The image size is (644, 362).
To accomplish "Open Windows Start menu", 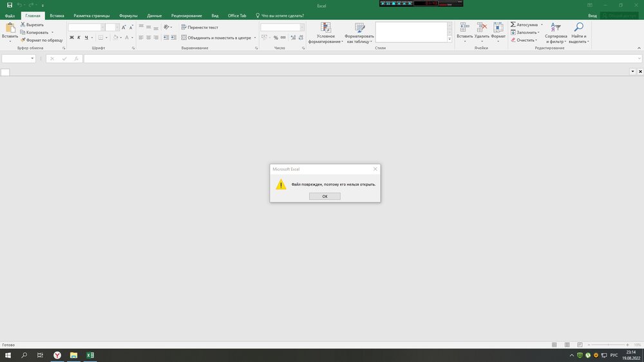I will pos(8,355).
